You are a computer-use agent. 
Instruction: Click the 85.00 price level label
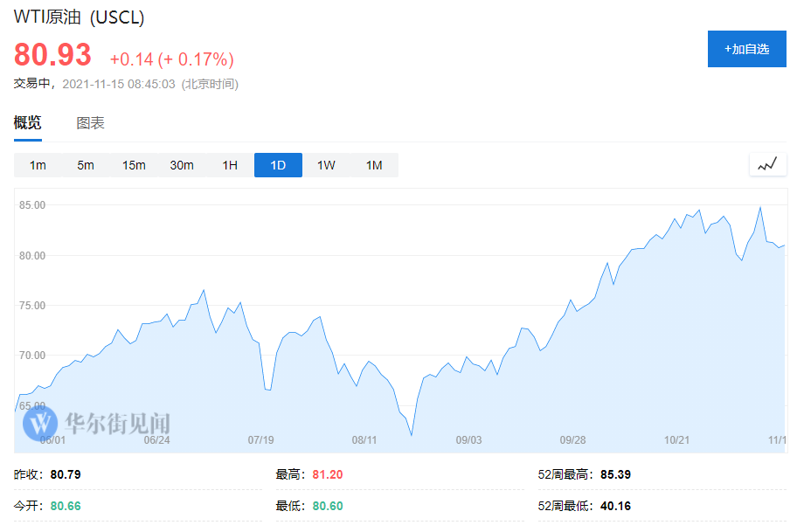point(31,205)
